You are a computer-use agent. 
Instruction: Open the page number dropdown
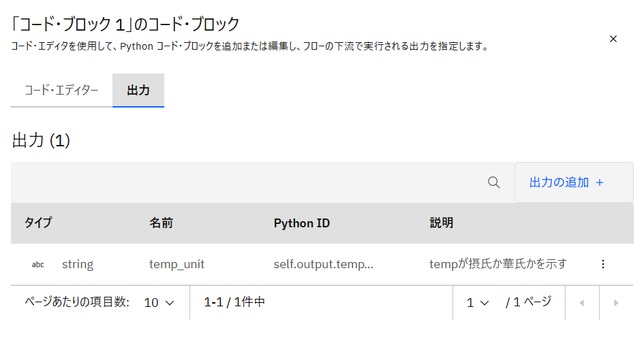pos(478,303)
